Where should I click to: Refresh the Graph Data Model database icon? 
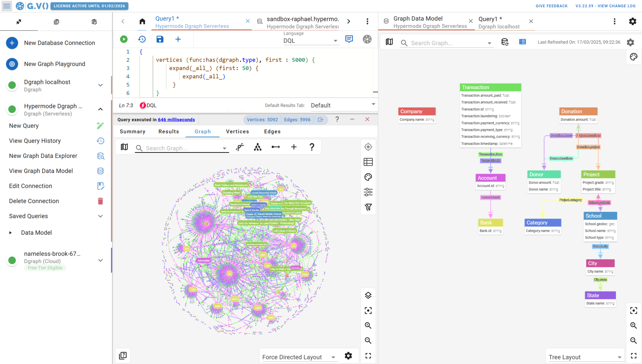point(504,42)
